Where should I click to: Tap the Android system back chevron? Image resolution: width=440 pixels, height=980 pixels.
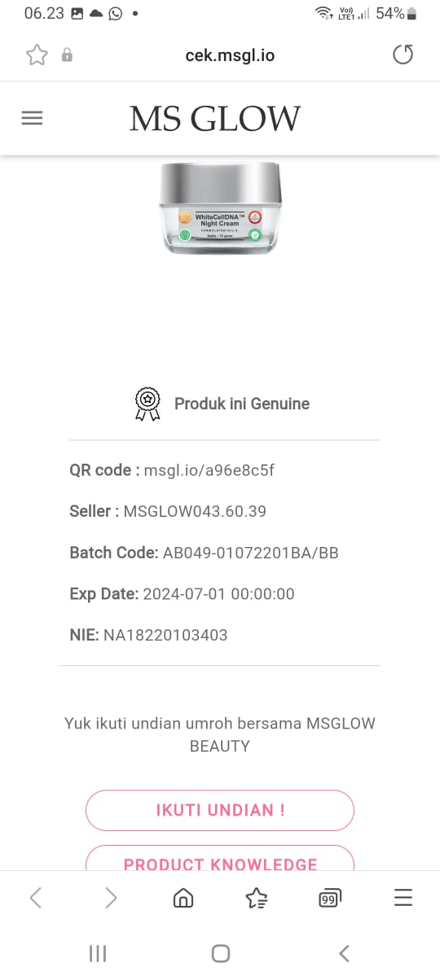click(344, 953)
